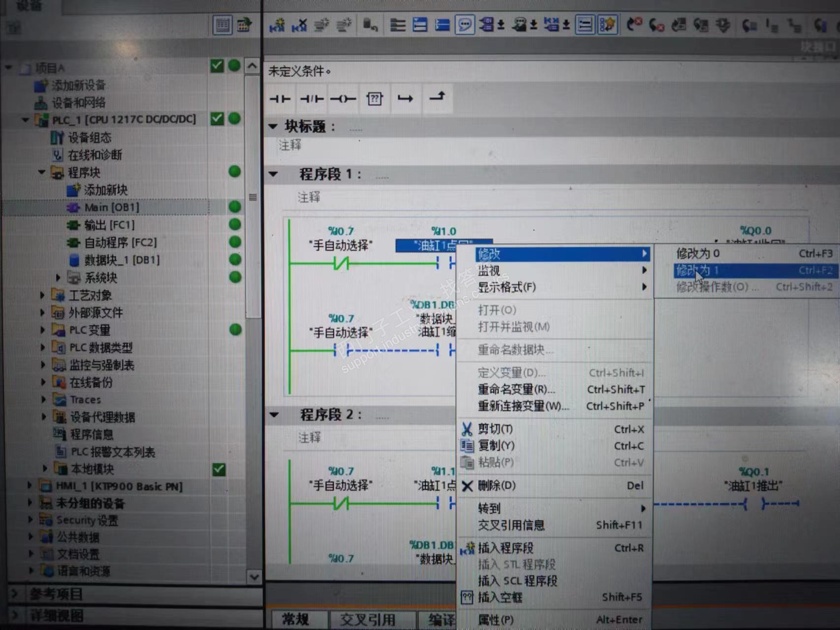Choose 插入空框 from context menu
Viewport: 840px width, 630px height.
555,598
